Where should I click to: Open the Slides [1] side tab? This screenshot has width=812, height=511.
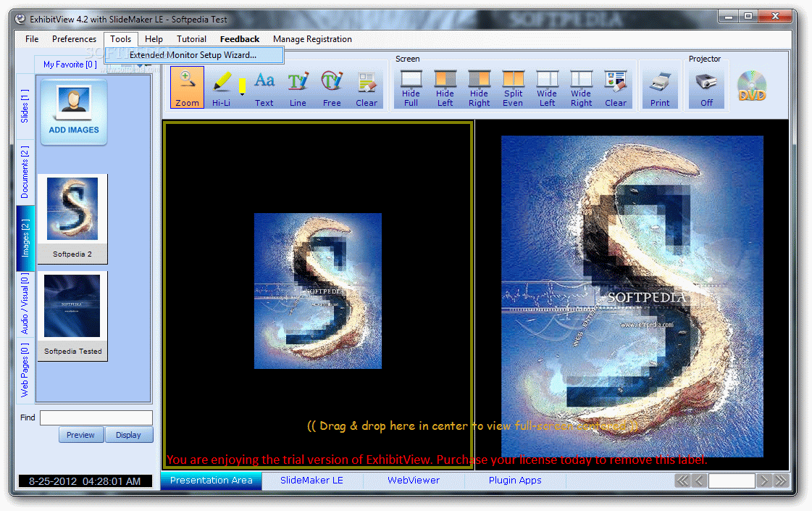(x=25, y=107)
